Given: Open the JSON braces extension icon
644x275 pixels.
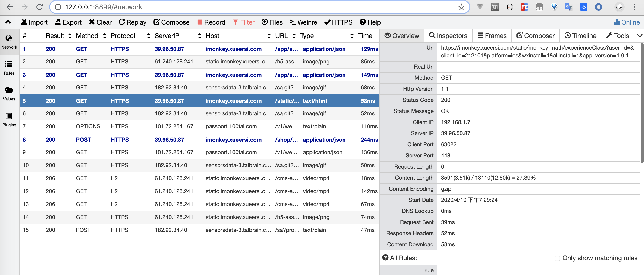Looking at the screenshot, I should [x=509, y=7].
